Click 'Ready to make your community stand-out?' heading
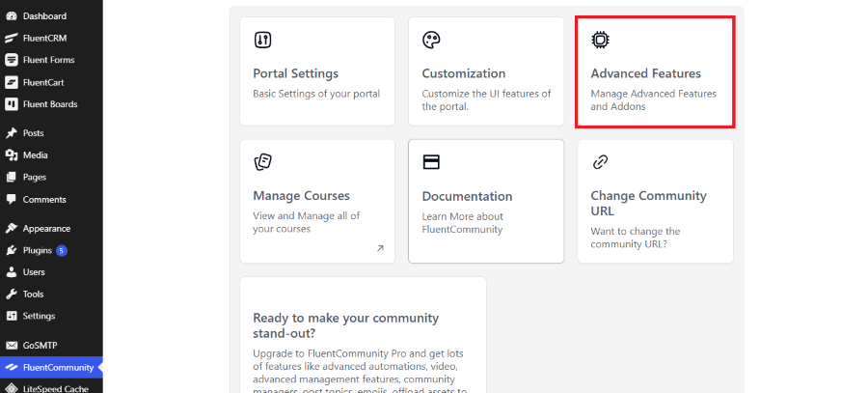868x393 pixels. 345,325
